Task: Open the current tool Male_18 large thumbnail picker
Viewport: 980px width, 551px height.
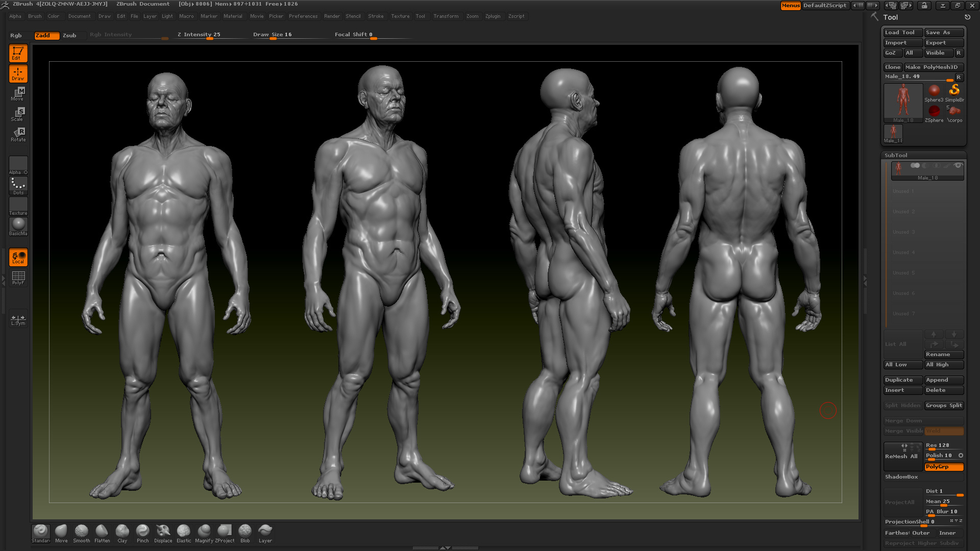Action: 903,103
